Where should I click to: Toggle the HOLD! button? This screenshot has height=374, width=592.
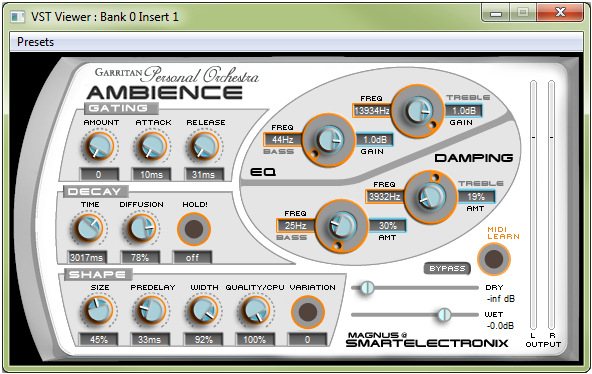194,229
